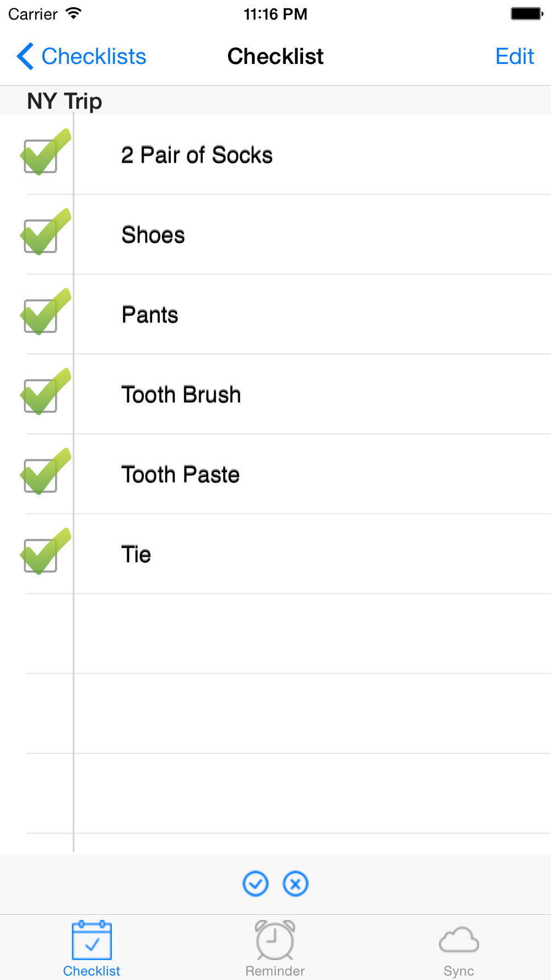Tap the uncheck-all X circle icon
Screen dimensions: 551x980
click(295, 884)
